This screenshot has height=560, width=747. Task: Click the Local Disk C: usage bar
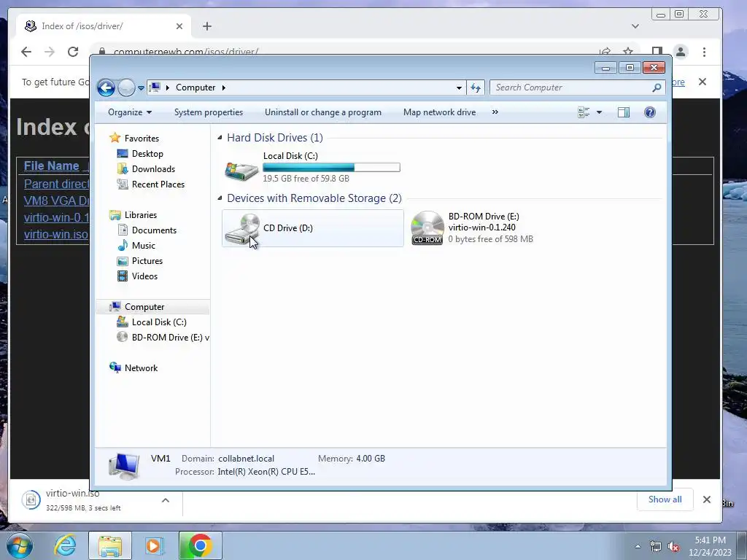point(331,168)
